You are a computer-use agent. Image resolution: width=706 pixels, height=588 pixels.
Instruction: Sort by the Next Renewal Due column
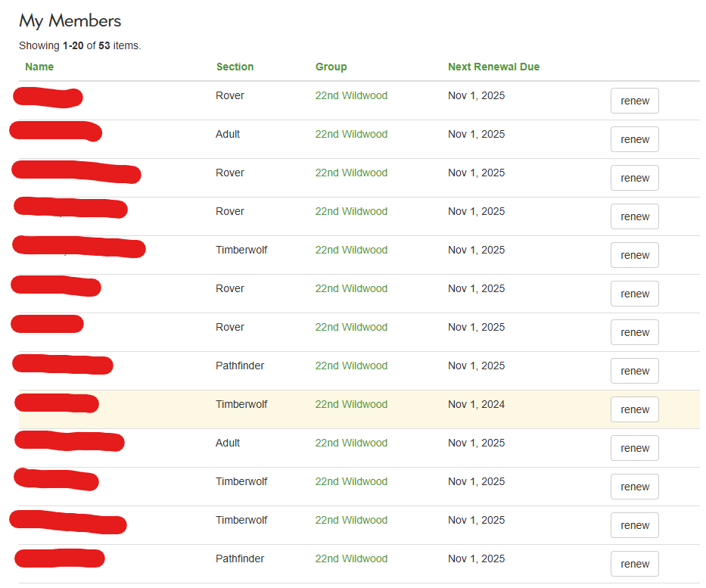[x=493, y=67]
